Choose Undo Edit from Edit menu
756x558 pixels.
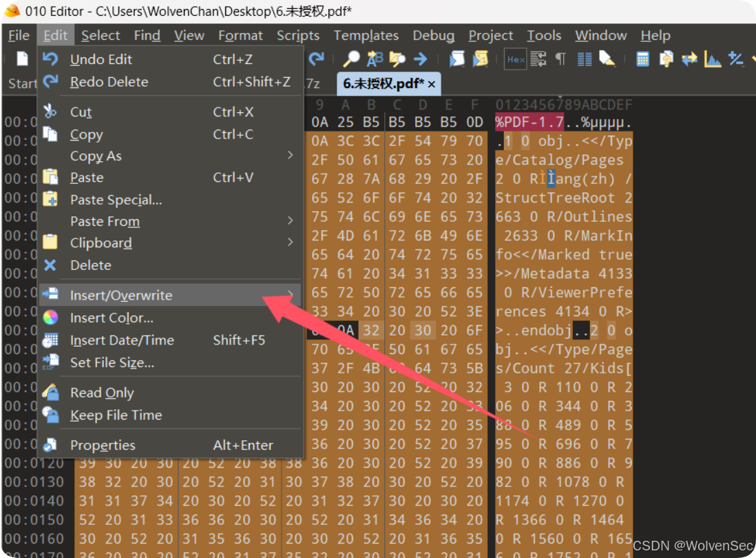(x=170, y=59)
